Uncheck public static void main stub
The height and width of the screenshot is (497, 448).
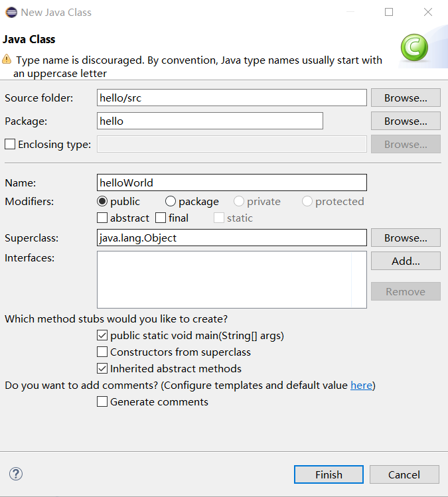click(102, 335)
